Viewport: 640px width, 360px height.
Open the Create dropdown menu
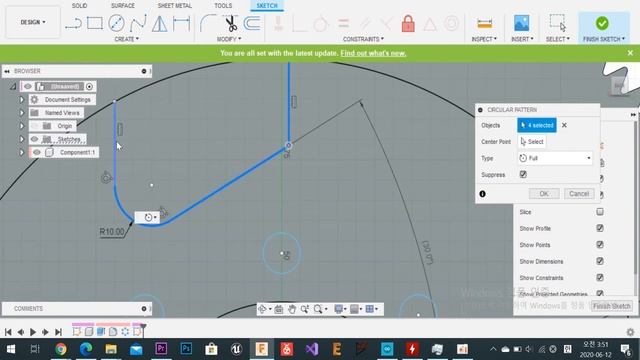127,39
